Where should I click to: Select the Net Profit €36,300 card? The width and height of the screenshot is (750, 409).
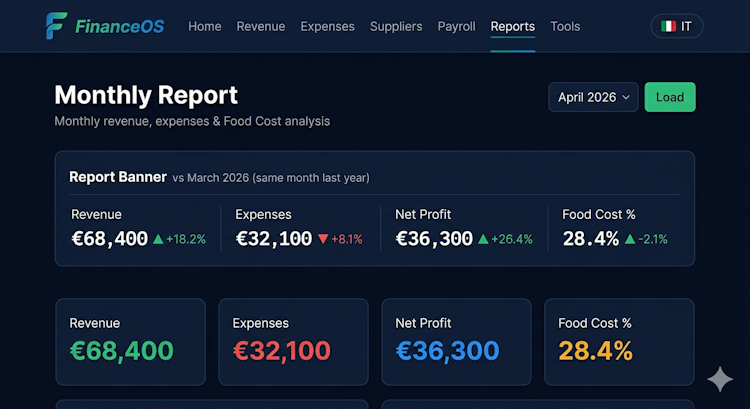(x=456, y=341)
